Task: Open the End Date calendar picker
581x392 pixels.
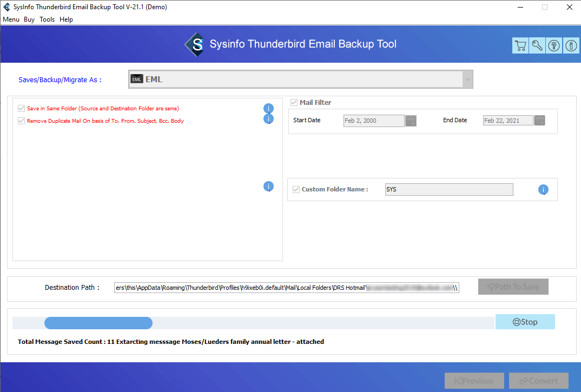Action: pos(539,121)
